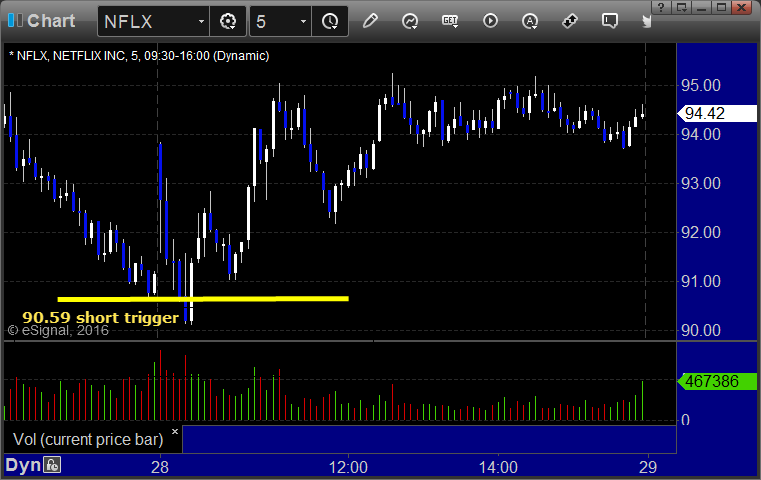
Task: Click the Twitter bird icon
Action: point(646,21)
